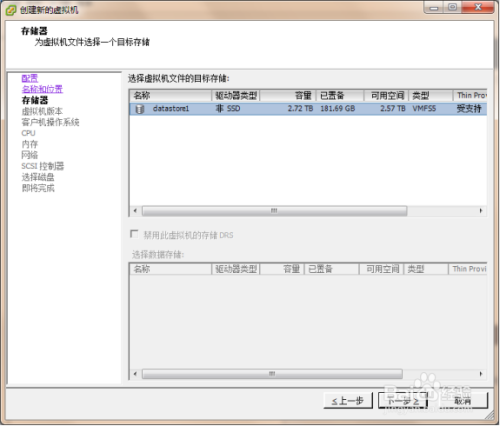
Task: Click upper table Thin Provisioning column header
Action: 470,96
